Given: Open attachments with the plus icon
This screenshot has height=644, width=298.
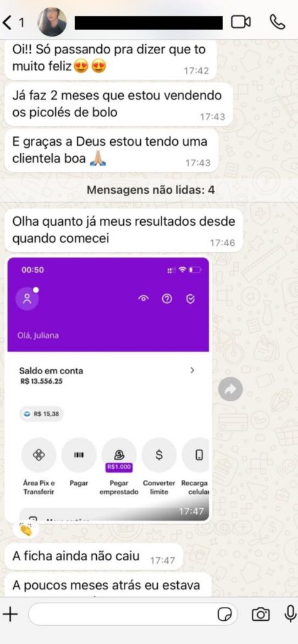Looking at the screenshot, I should (10, 614).
